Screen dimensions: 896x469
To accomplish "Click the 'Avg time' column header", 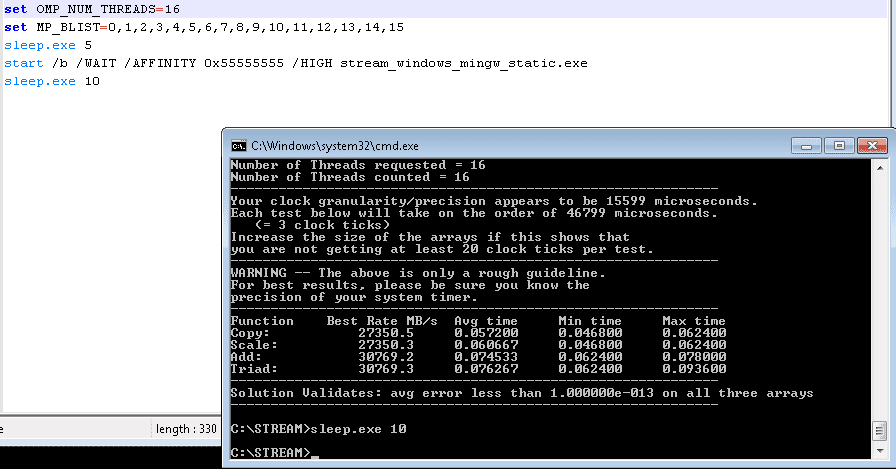I will click(x=486, y=321).
